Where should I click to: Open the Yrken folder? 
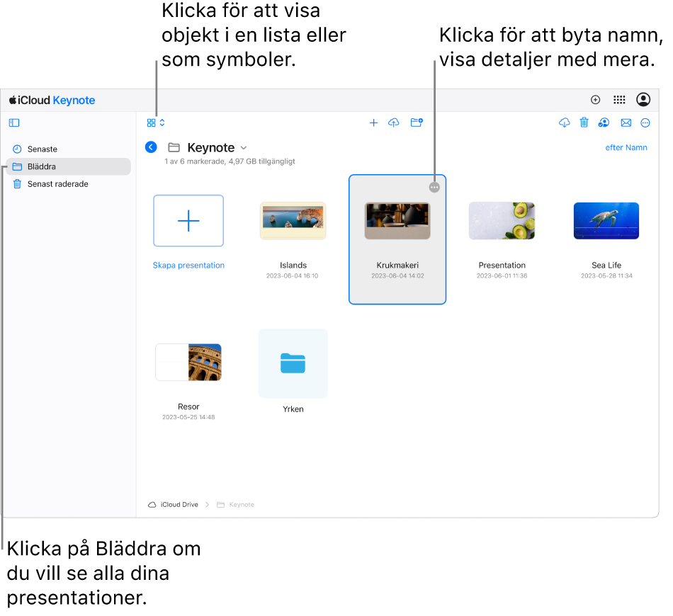293,363
